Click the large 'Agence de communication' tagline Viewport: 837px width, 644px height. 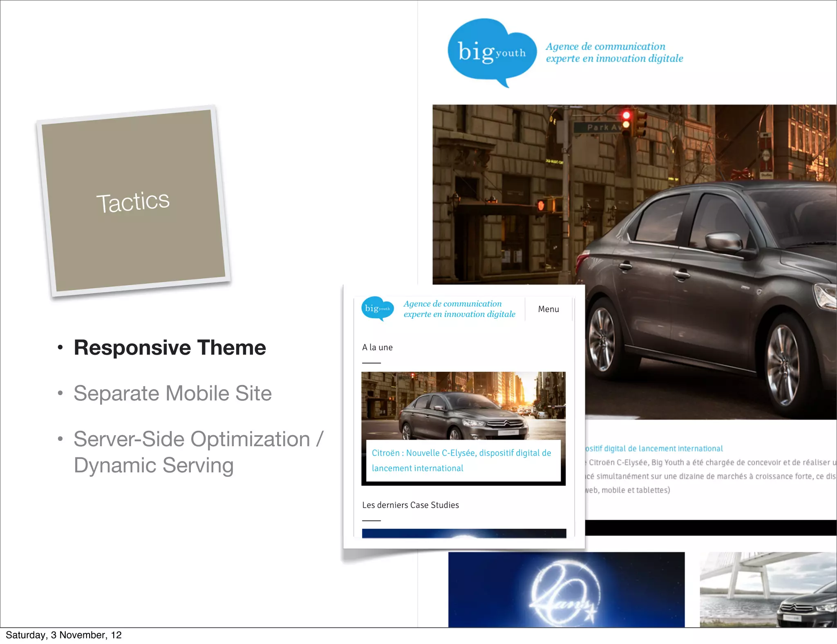(614, 52)
